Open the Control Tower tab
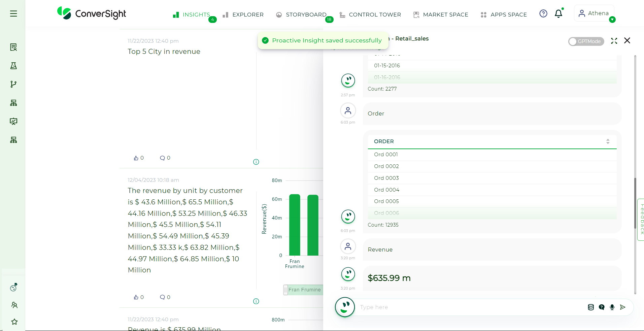Screen dimensions: 644x331 tap(370, 15)
